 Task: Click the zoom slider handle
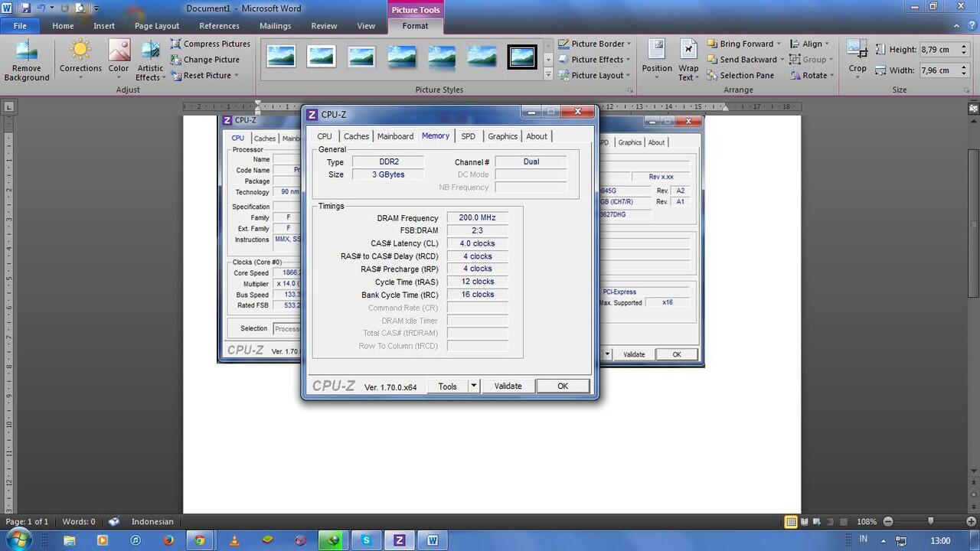click(931, 522)
